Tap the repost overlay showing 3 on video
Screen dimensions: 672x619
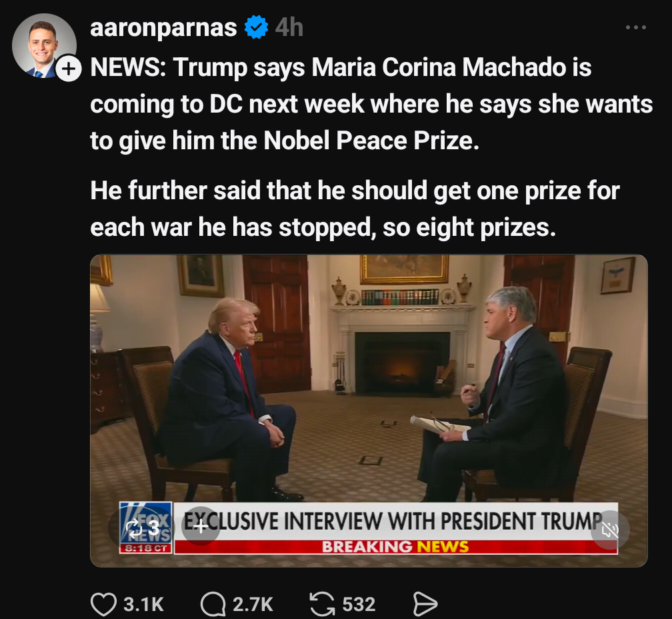[x=140, y=527]
